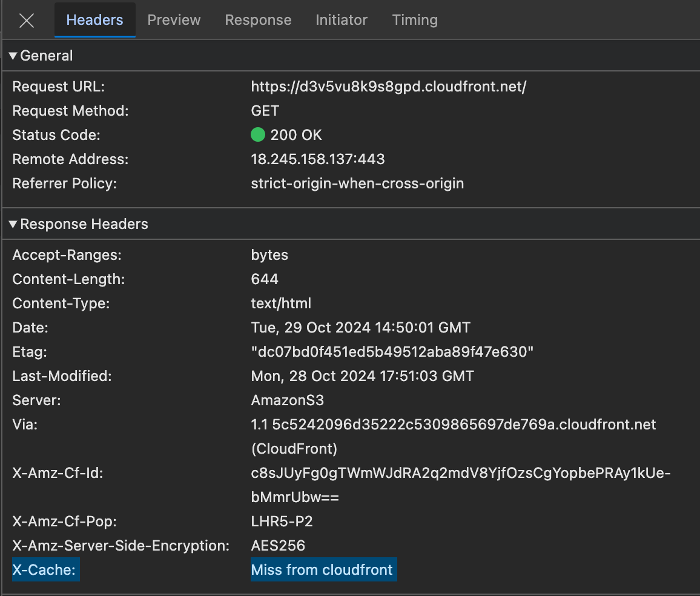Click the Request URL cloudfront.net value
This screenshot has height=596, width=700.
coord(388,87)
